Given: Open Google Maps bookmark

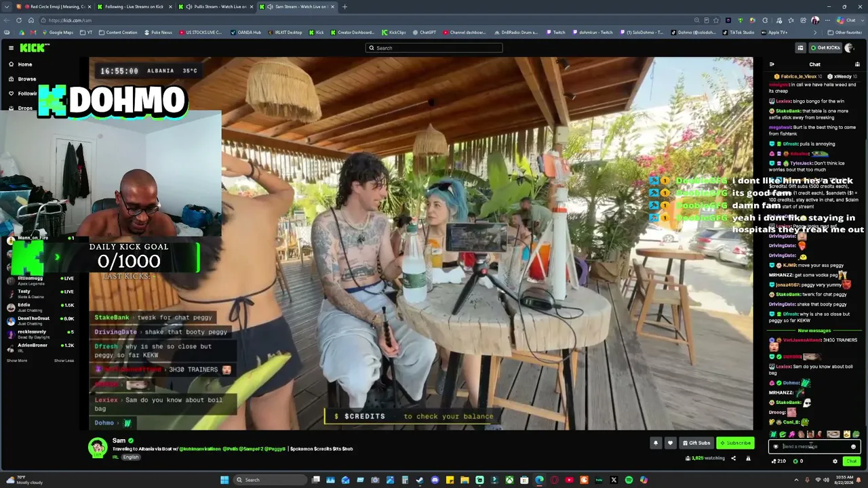Looking at the screenshot, I should point(57,33).
